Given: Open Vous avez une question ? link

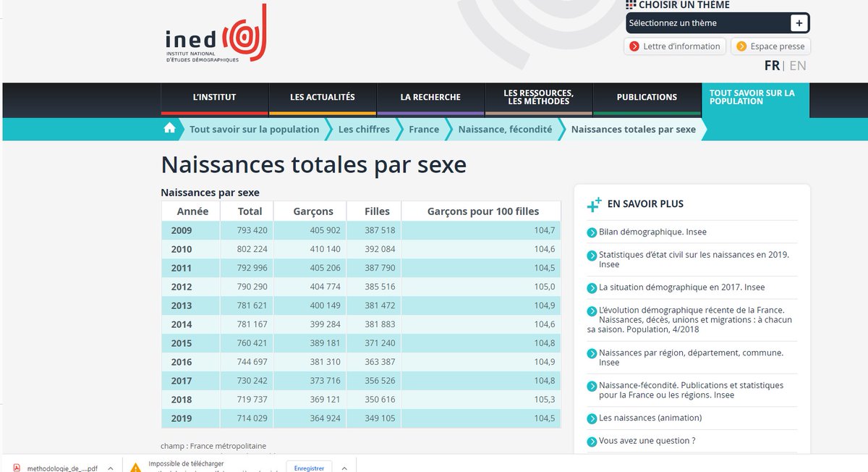Looking at the screenshot, I should coord(647,441).
